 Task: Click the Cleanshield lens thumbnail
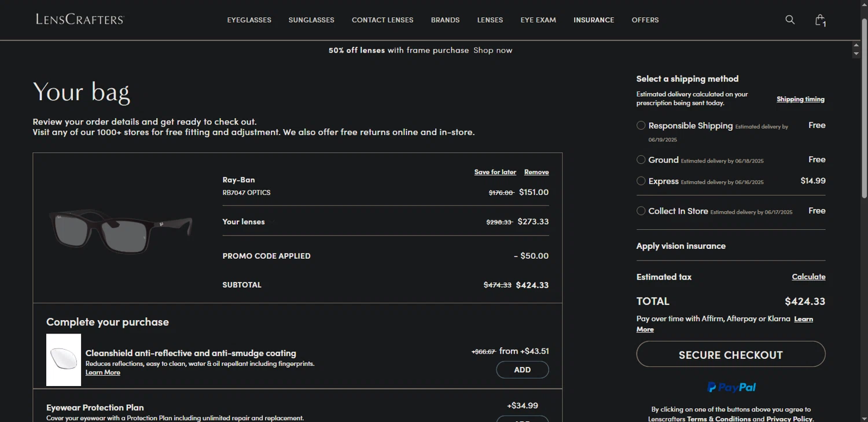click(64, 359)
